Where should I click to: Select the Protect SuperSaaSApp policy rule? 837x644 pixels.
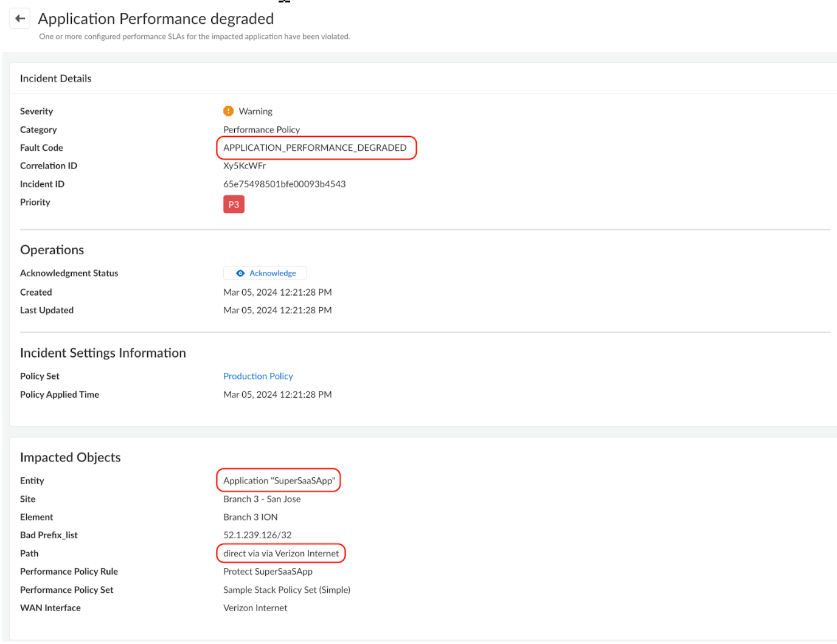pos(268,571)
